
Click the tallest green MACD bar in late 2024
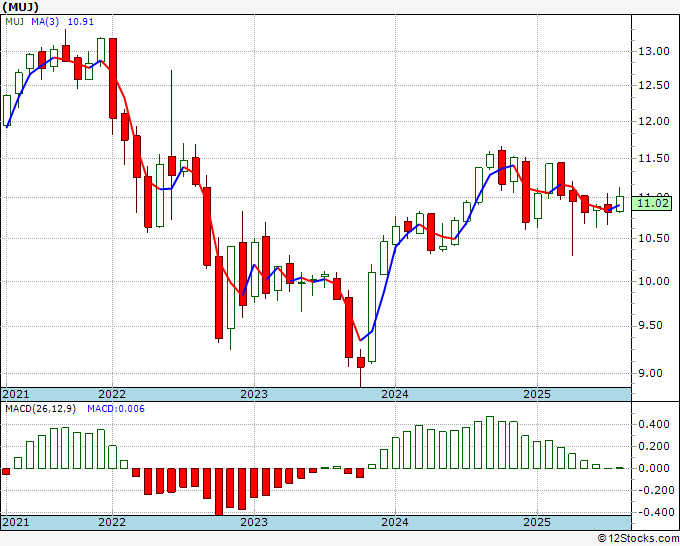tap(490, 442)
